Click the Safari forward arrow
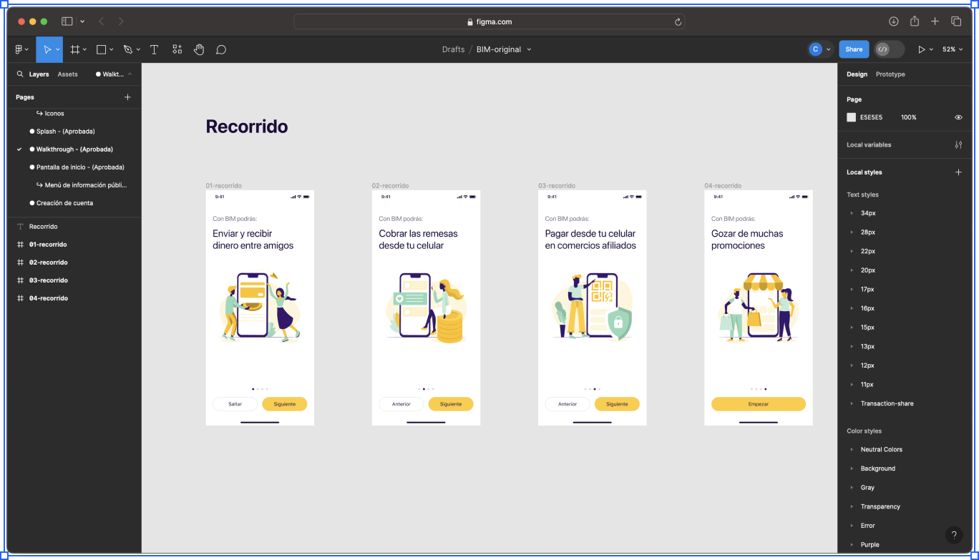This screenshot has height=560, width=979. click(121, 21)
